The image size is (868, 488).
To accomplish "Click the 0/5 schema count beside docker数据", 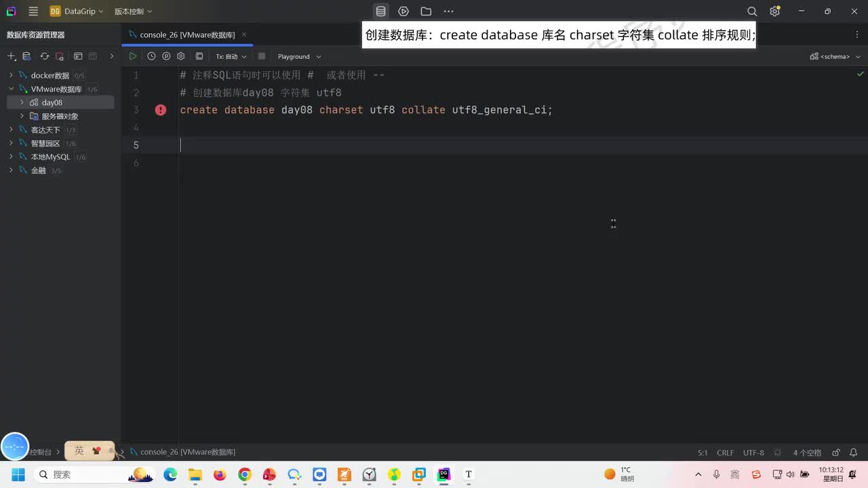I will click(x=79, y=76).
